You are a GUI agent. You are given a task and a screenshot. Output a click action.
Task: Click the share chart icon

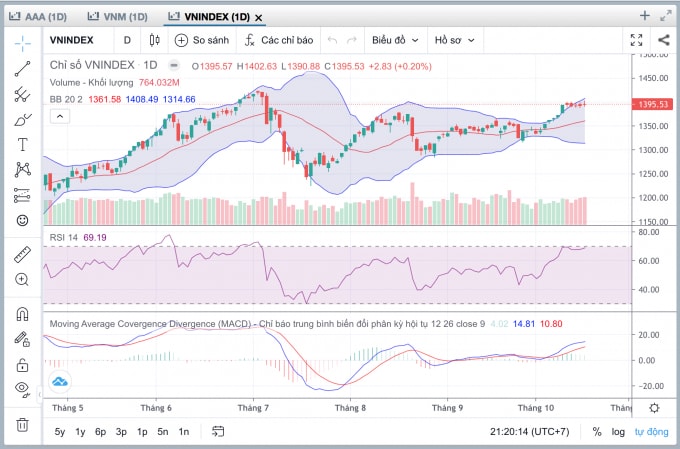(x=664, y=40)
